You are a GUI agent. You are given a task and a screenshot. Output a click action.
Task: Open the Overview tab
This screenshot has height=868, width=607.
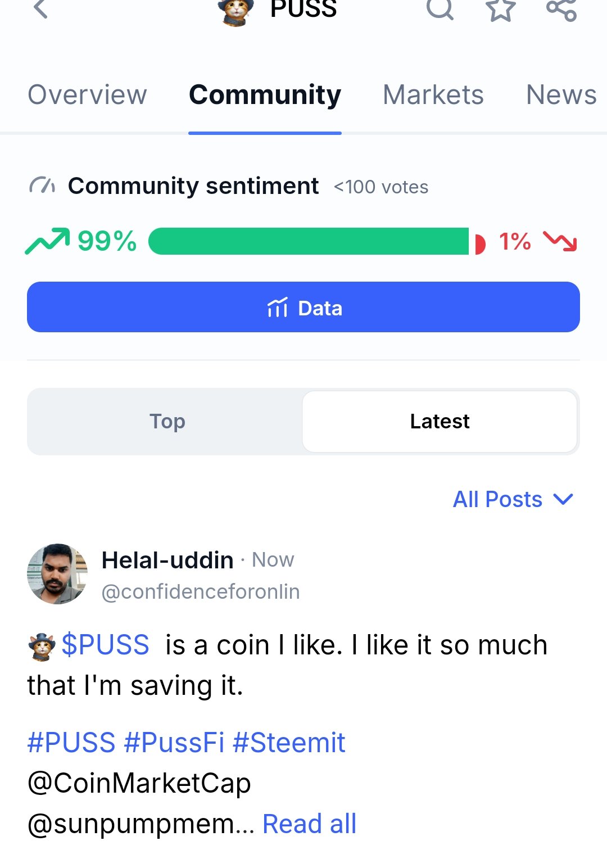87,94
